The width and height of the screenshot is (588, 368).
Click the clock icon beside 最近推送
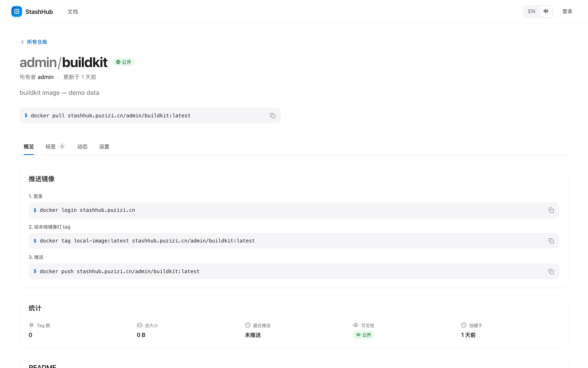[x=248, y=325]
